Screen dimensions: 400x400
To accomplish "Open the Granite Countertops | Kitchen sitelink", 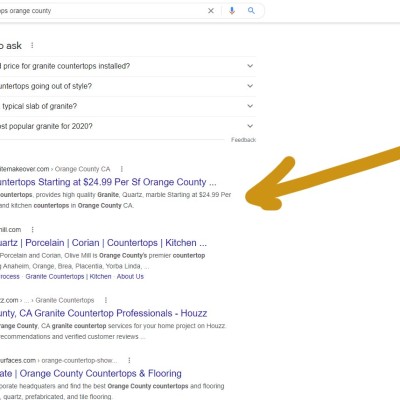I will 68,276.
